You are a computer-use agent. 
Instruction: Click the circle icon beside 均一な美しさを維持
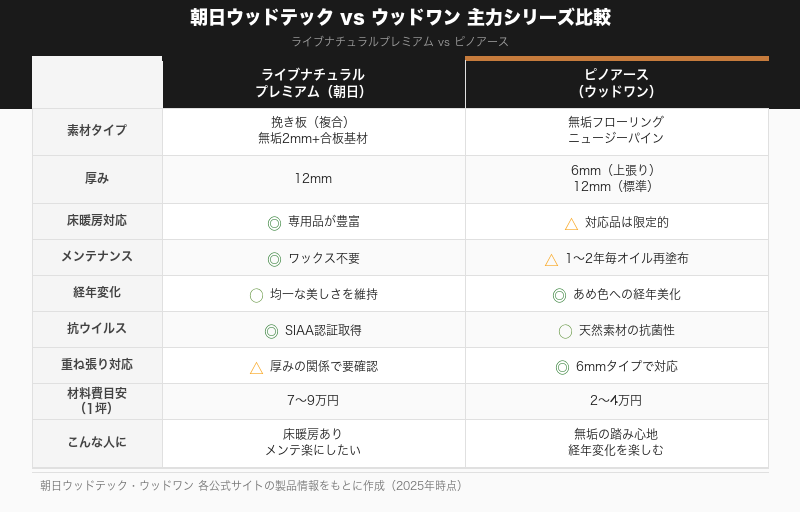click(x=256, y=295)
